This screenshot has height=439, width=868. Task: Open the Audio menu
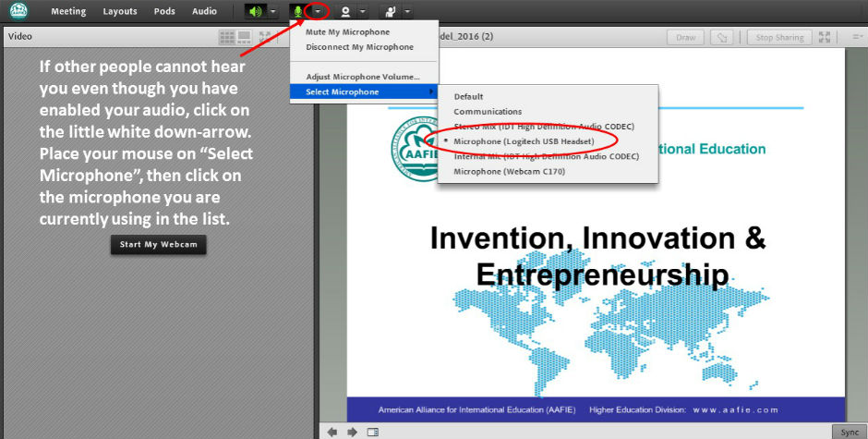click(204, 11)
